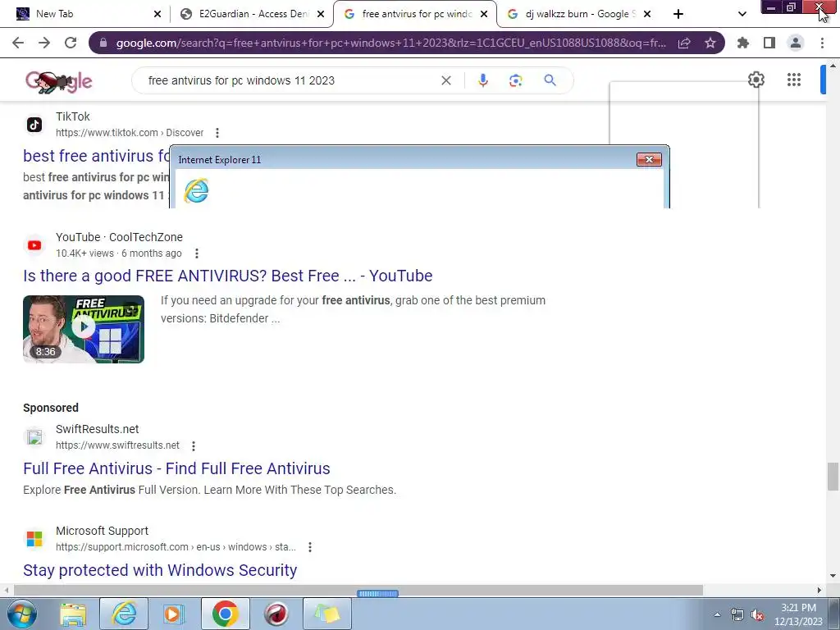The image size is (840, 630).
Task: Click the horizontal scroll right arrow
Action: click(x=819, y=591)
